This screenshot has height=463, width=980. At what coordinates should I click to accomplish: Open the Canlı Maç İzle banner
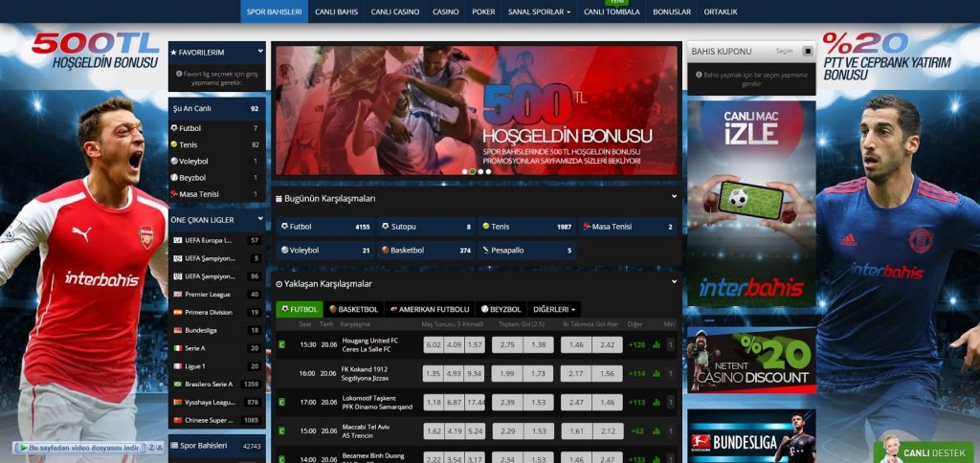click(x=751, y=204)
